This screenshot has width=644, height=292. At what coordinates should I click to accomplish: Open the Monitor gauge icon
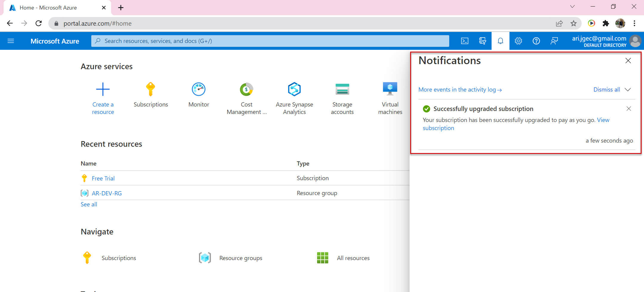[x=199, y=89]
